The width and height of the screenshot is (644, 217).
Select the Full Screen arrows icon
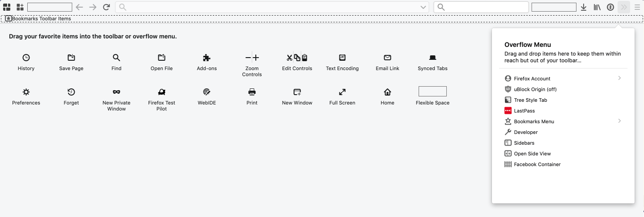(x=342, y=92)
